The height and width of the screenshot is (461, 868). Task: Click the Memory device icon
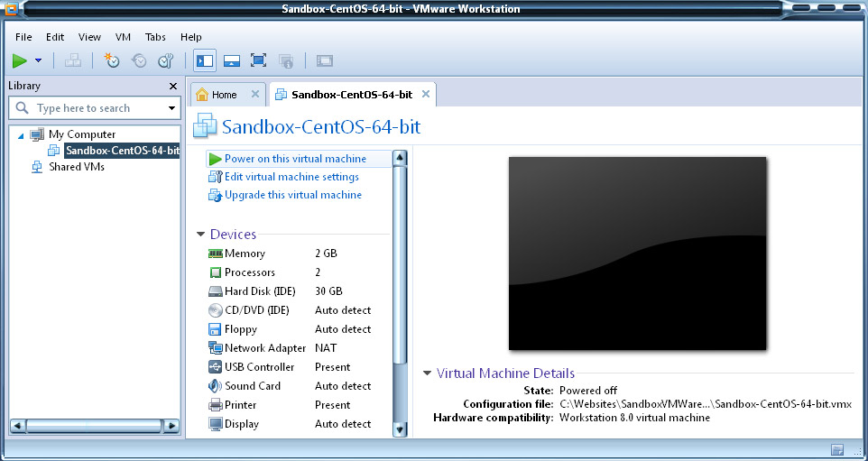point(216,254)
